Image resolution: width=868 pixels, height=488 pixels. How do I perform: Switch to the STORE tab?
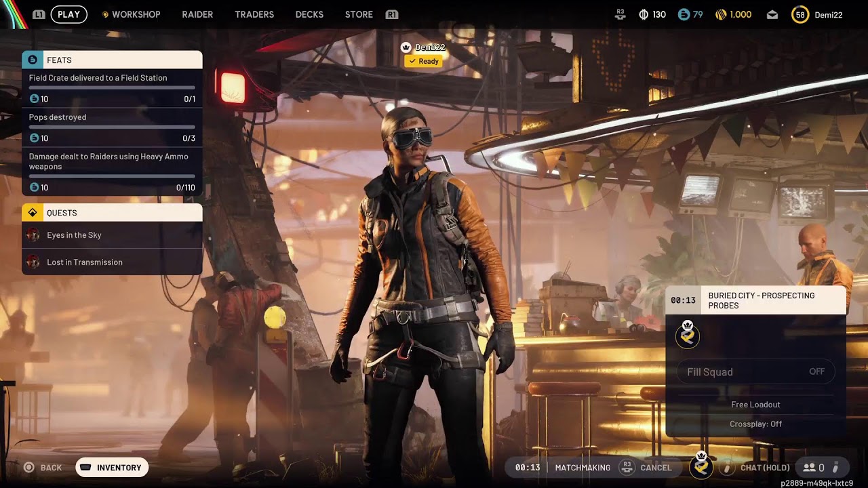359,14
